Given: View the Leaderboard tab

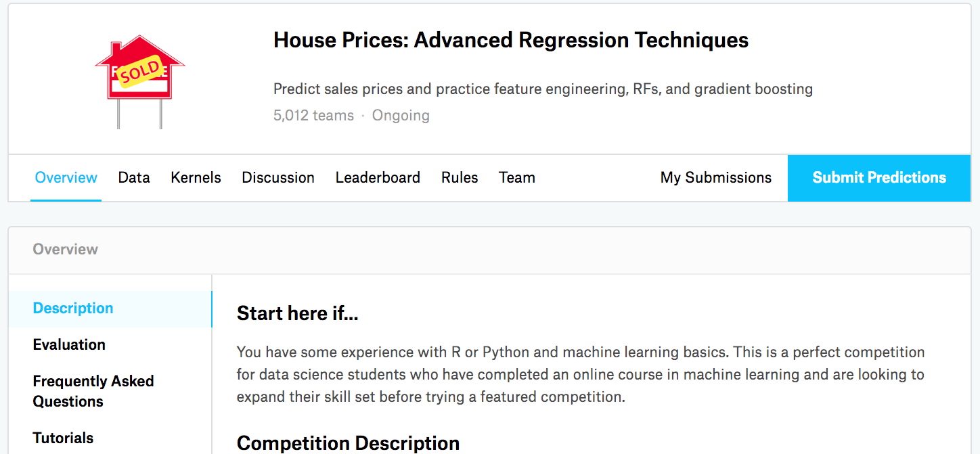Looking at the screenshot, I should 378,178.
